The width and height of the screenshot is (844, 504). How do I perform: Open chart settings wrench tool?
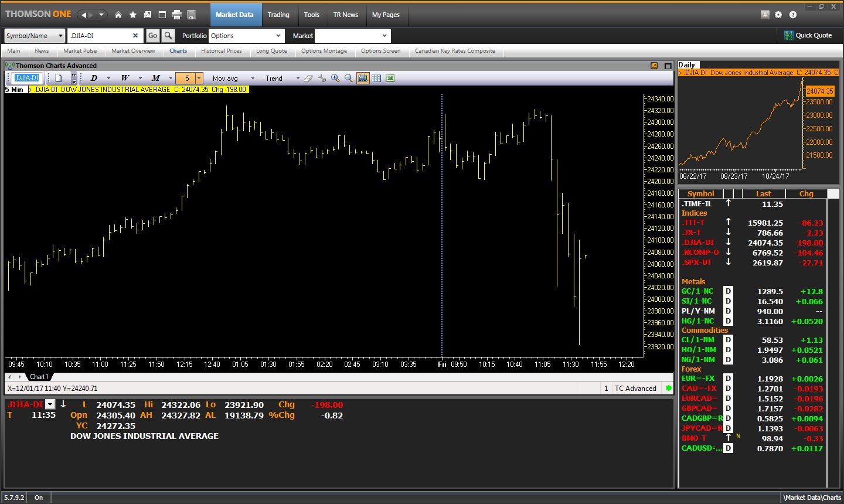pos(322,78)
